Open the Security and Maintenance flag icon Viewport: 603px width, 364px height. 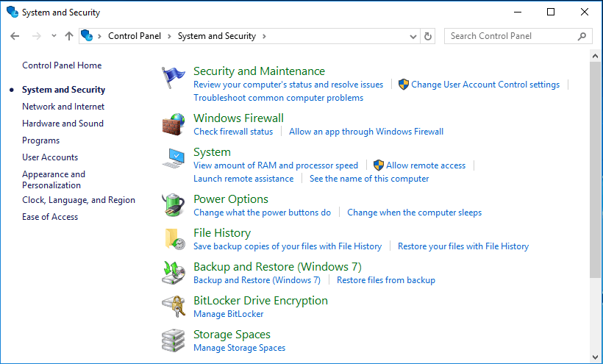[173, 78]
